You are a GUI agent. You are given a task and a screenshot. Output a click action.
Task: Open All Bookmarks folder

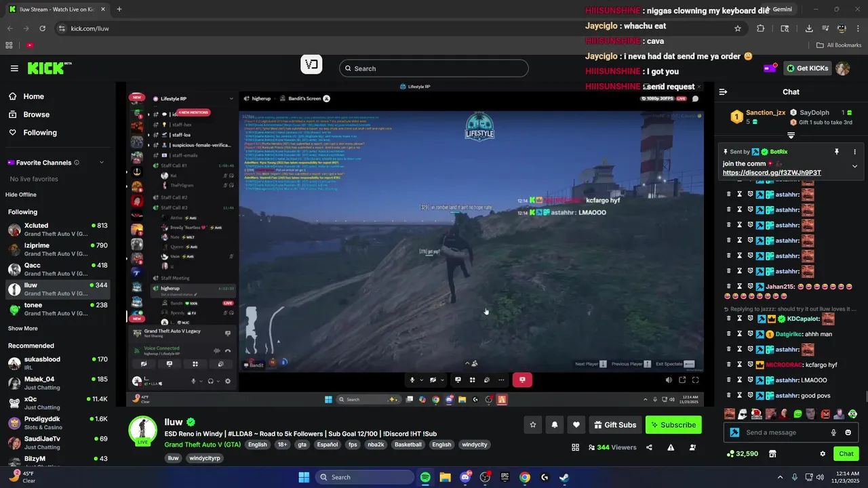click(839, 45)
